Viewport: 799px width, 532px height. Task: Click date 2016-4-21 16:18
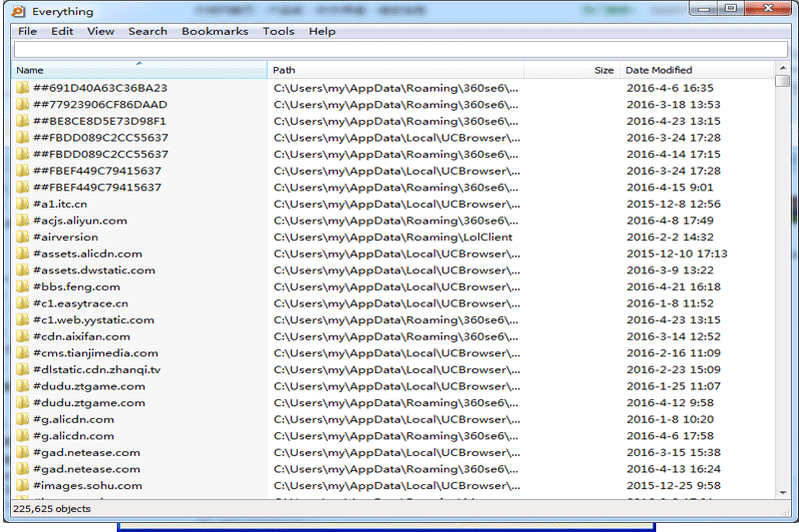click(673, 286)
